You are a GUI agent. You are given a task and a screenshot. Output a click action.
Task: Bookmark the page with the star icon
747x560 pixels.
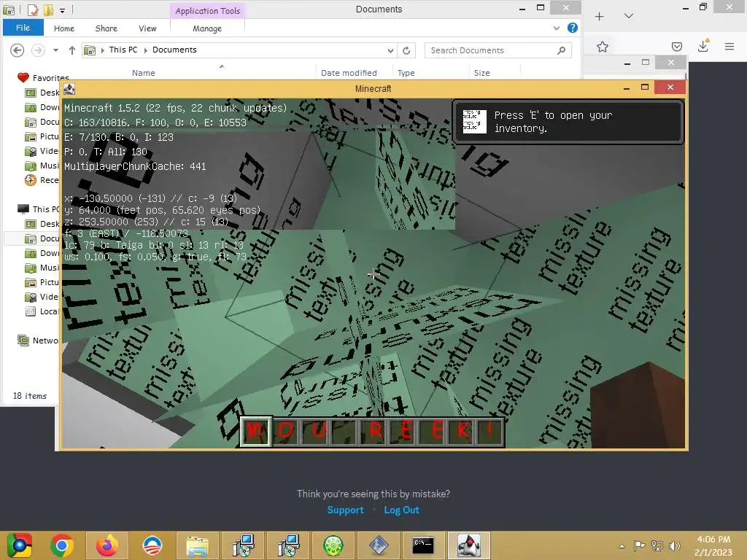click(x=603, y=47)
